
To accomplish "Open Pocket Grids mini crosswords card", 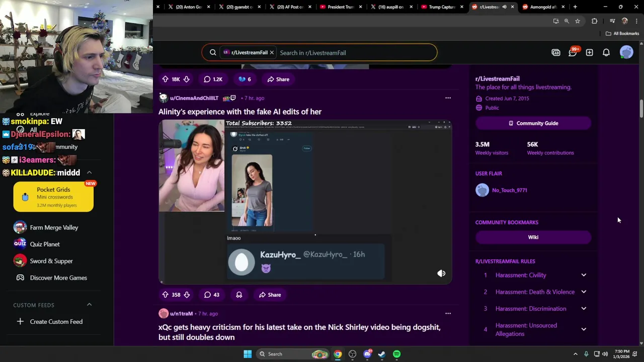I will click(53, 196).
